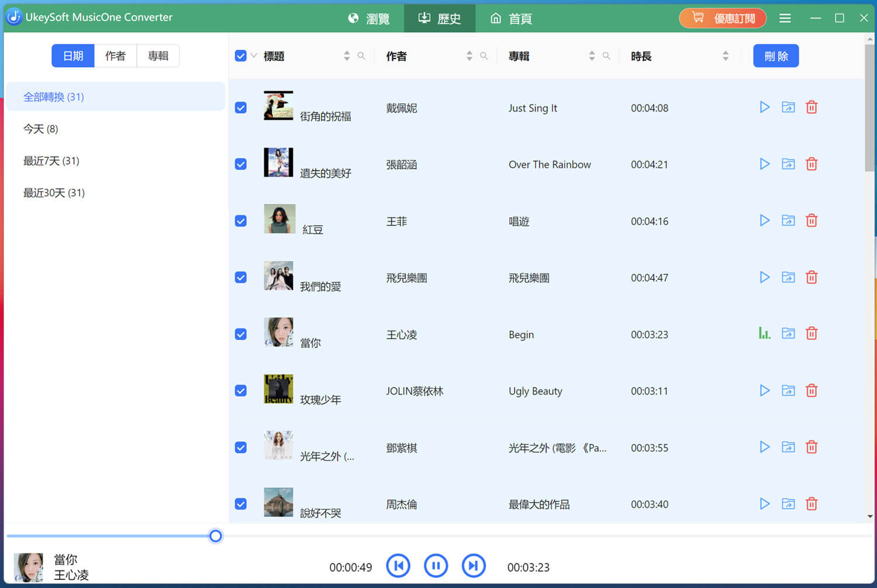Sort by 時長 using its sort arrows
The height and width of the screenshot is (588, 877).
tap(725, 56)
